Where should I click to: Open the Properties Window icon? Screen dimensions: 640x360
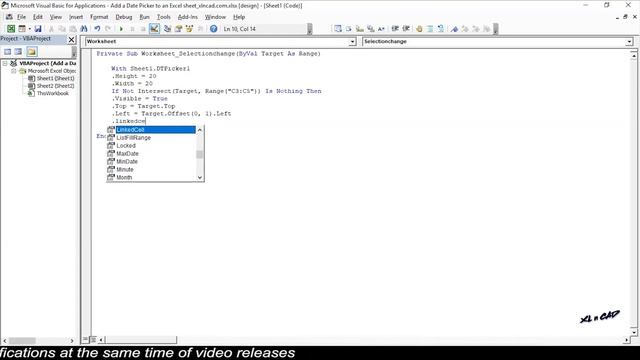click(x=178, y=29)
